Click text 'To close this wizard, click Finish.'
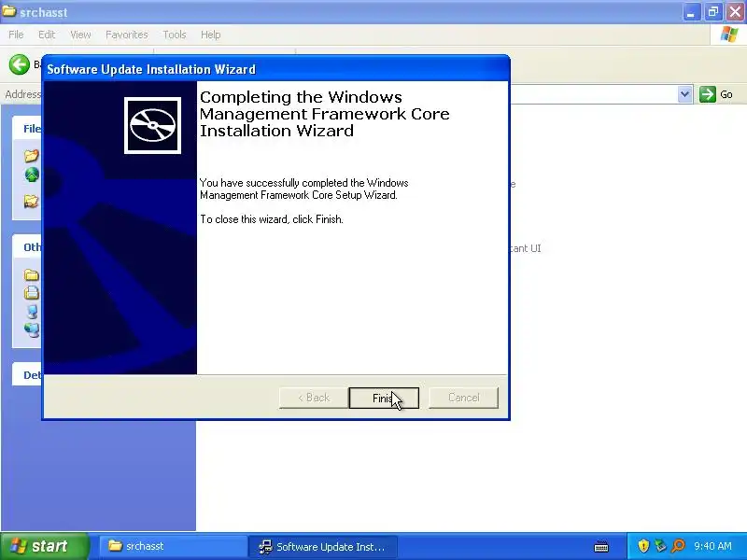 point(272,219)
